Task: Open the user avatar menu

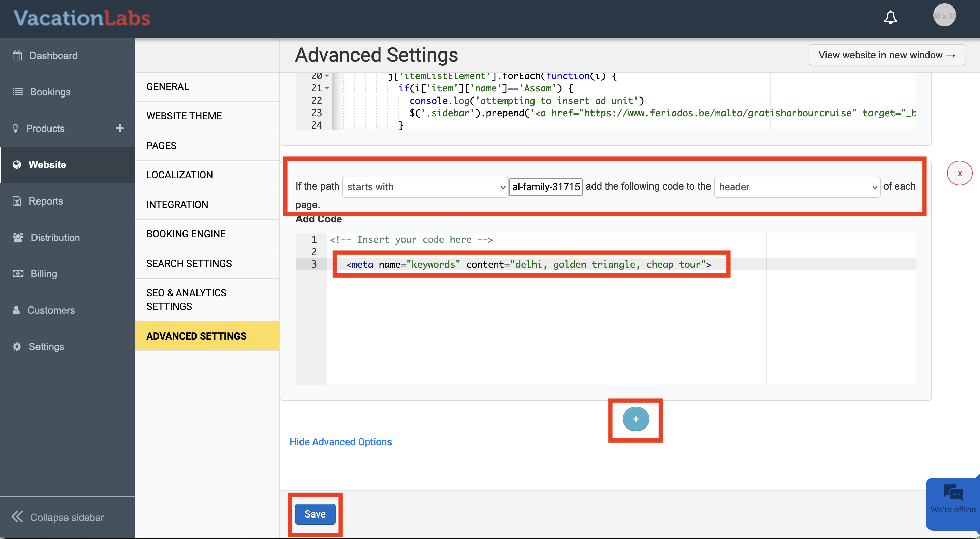Action: coord(944,15)
